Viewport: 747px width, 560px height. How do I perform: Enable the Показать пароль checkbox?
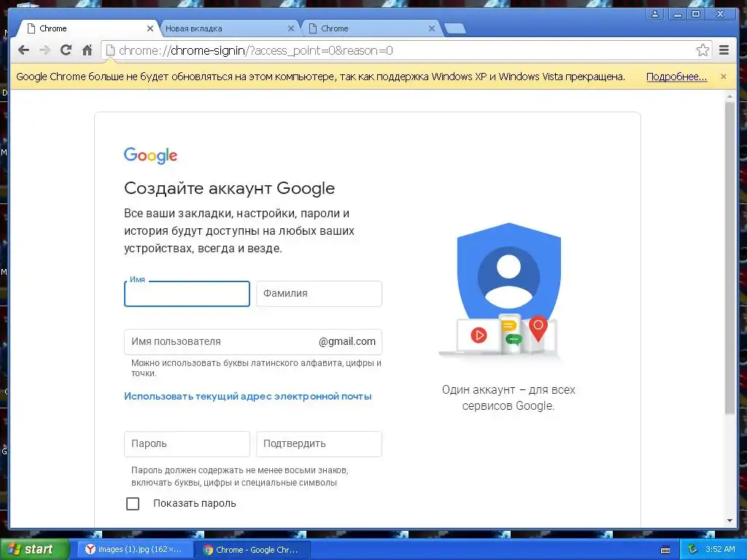pyautogui.click(x=133, y=503)
